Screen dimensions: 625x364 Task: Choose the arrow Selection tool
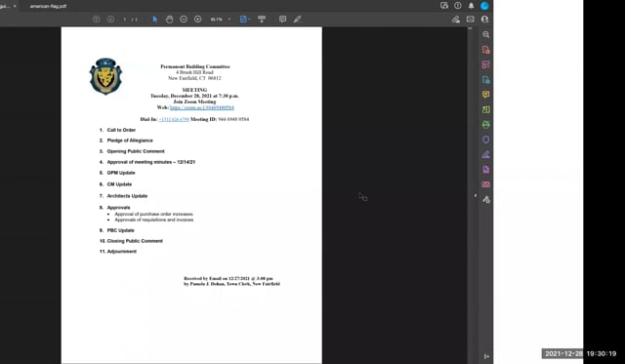point(154,20)
